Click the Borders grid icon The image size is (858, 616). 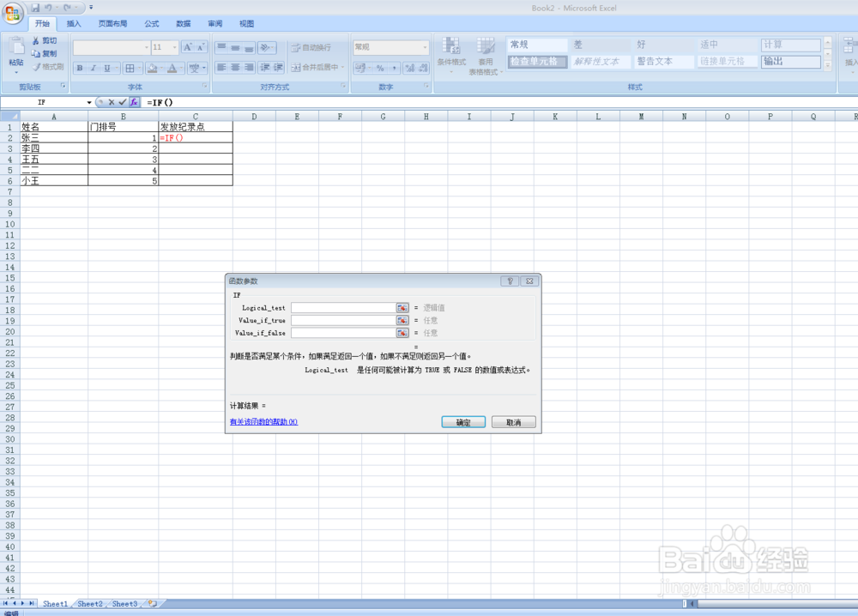(130, 68)
